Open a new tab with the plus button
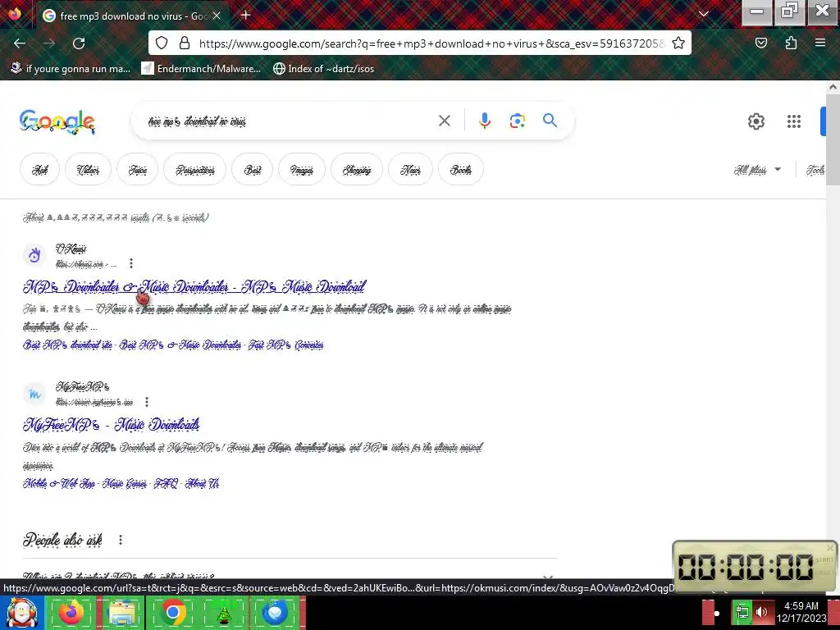840x630 pixels. [x=245, y=15]
